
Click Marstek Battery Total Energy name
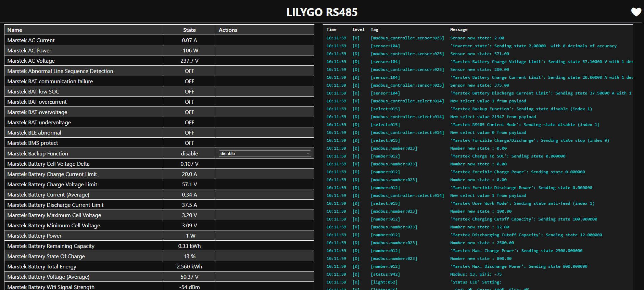[42, 266]
